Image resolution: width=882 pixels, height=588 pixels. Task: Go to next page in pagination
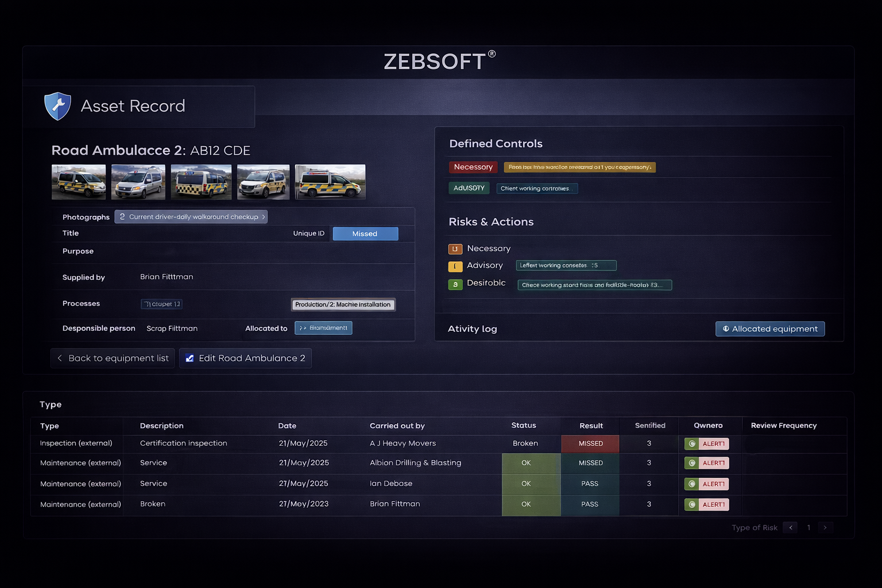825,528
